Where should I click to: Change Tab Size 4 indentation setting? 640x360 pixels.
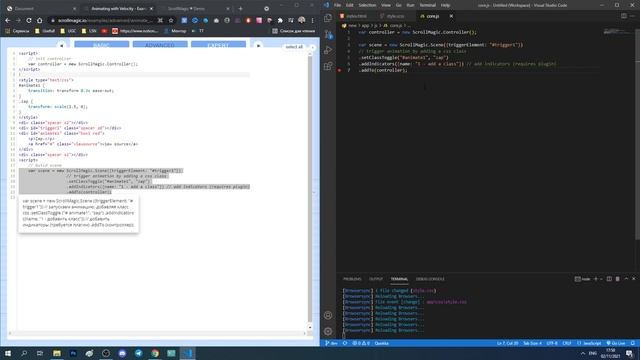[532, 343]
